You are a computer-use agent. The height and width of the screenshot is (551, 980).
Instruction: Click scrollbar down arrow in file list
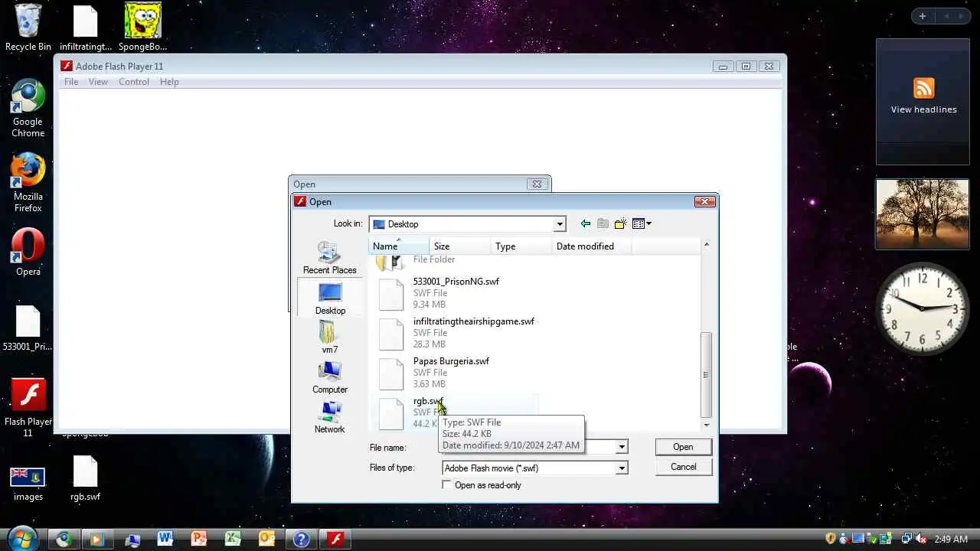[x=706, y=425]
